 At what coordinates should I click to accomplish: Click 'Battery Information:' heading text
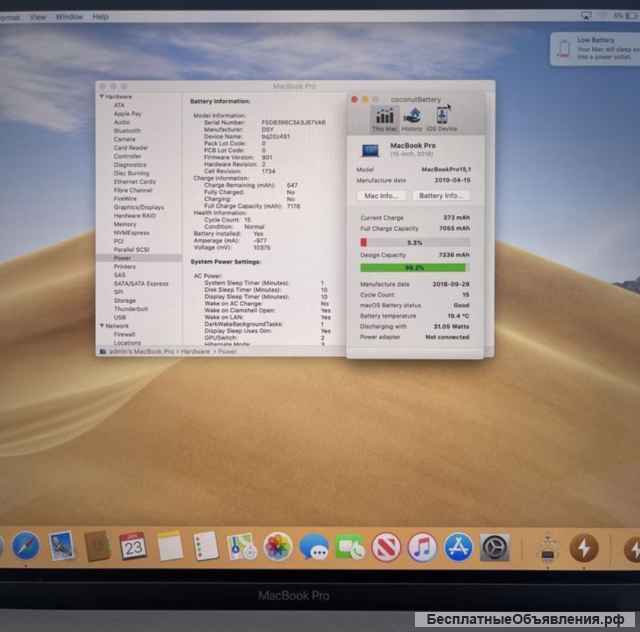[x=220, y=101]
